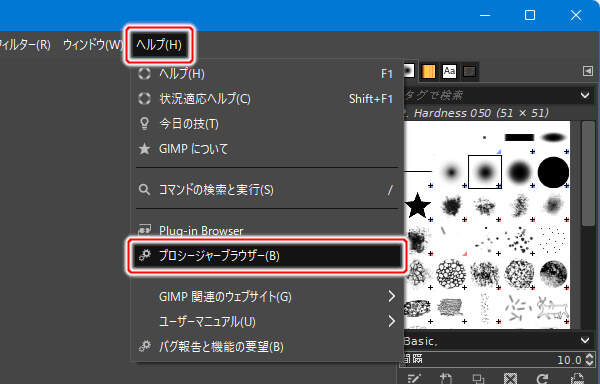This screenshot has height=384, width=600.
Task: Click the 間隔 spacing slider
Action: click(492, 360)
